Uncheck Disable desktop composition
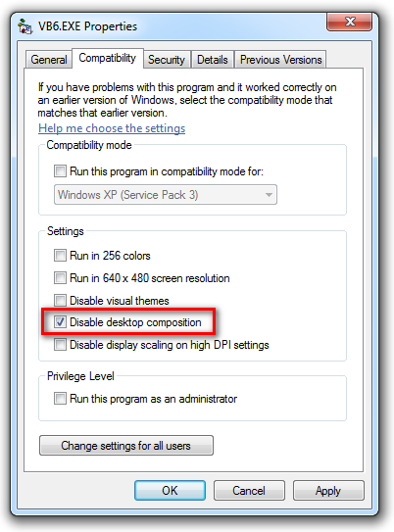This screenshot has height=532, width=394. [x=60, y=322]
